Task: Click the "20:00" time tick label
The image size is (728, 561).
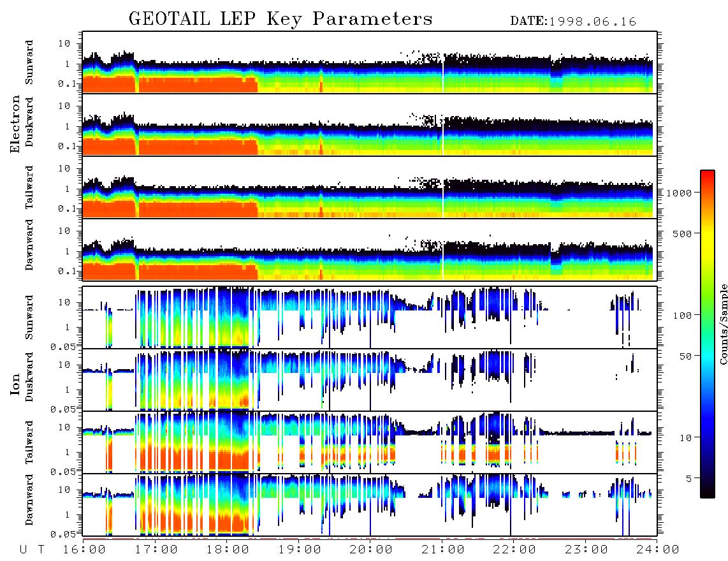Action: pyautogui.click(x=371, y=550)
